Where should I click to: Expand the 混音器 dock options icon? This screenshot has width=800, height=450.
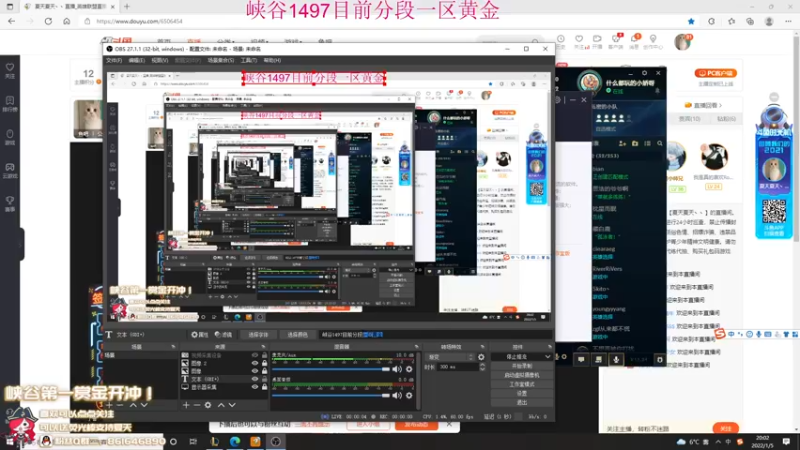click(x=416, y=347)
